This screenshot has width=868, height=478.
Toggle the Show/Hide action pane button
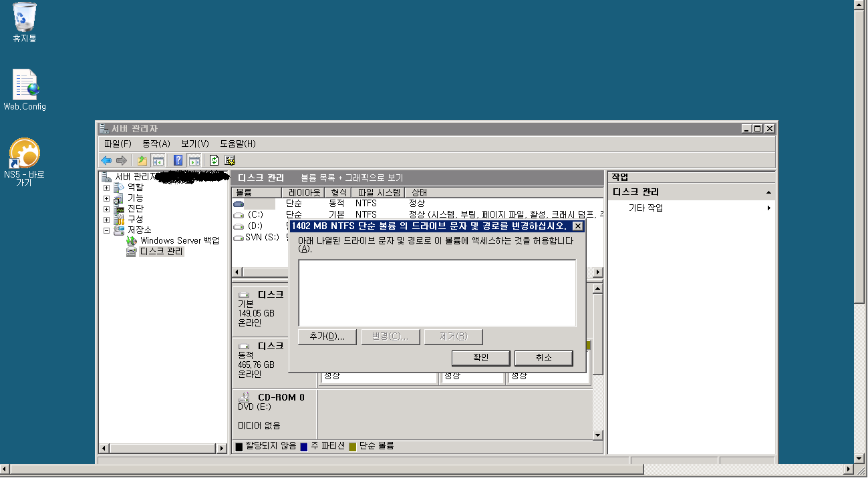[x=194, y=160]
